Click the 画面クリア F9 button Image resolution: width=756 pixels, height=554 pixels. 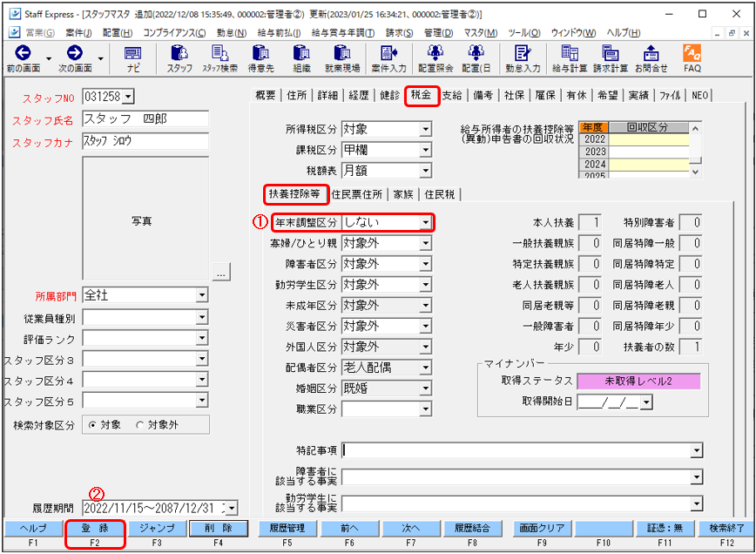[542, 529]
